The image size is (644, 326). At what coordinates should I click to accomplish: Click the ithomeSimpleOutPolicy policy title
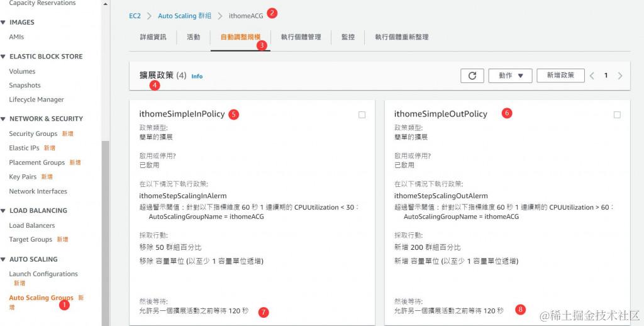click(441, 114)
